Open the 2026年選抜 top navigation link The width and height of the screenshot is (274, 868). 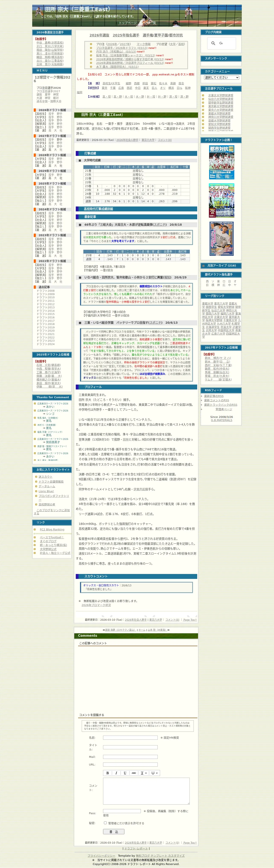[99, 35]
